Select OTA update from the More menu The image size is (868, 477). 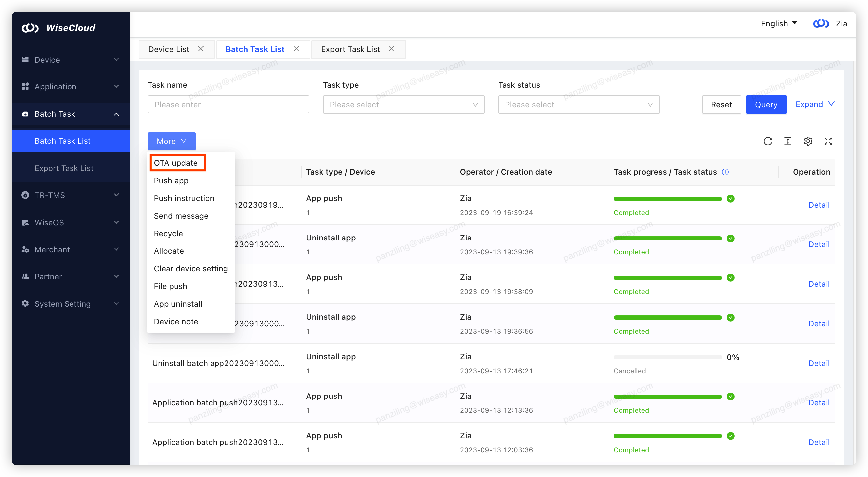pyautogui.click(x=177, y=162)
